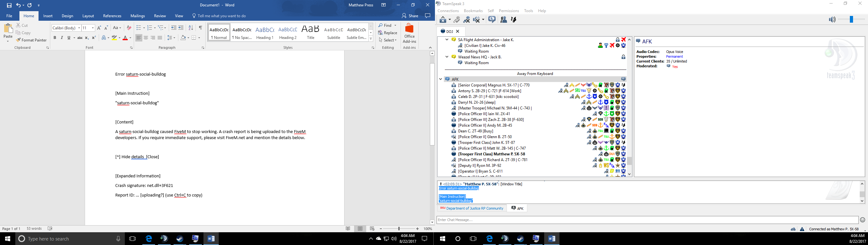Decrease the paragraph indent
The height and width of the screenshot is (245, 868).
pos(174,28)
